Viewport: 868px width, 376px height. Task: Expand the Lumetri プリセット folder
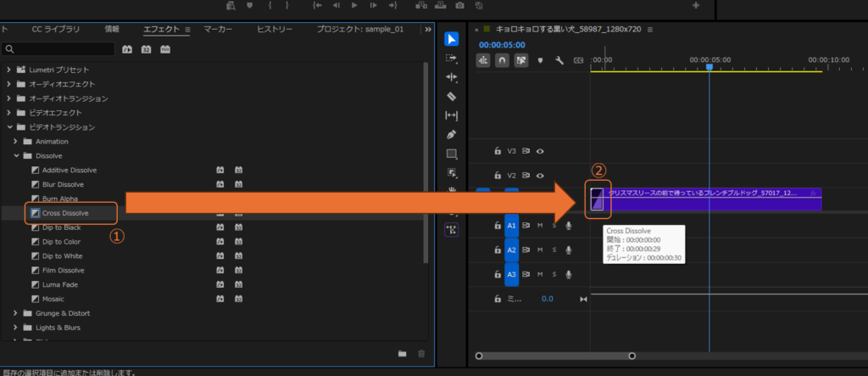[x=8, y=70]
